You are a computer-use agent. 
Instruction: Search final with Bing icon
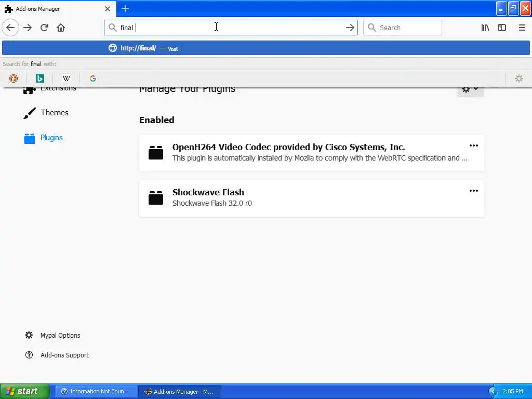point(39,78)
